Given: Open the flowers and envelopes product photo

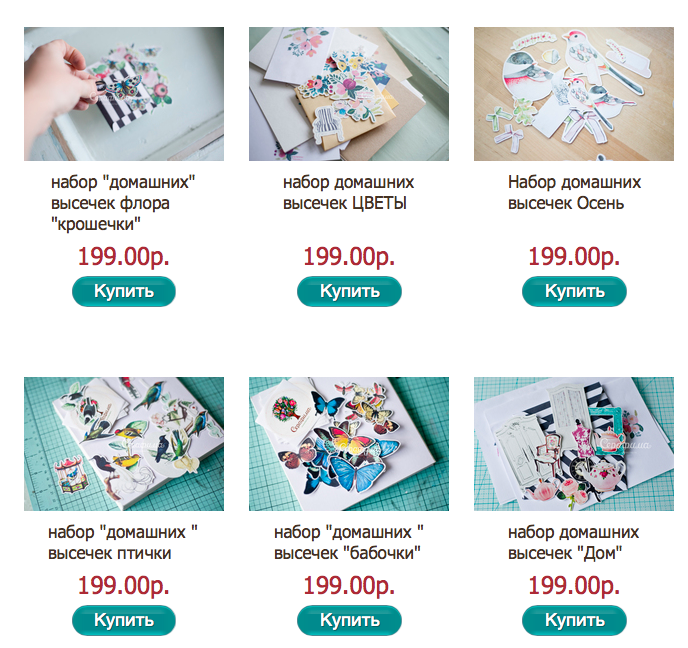Looking at the screenshot, I should (x=349, y=94).
